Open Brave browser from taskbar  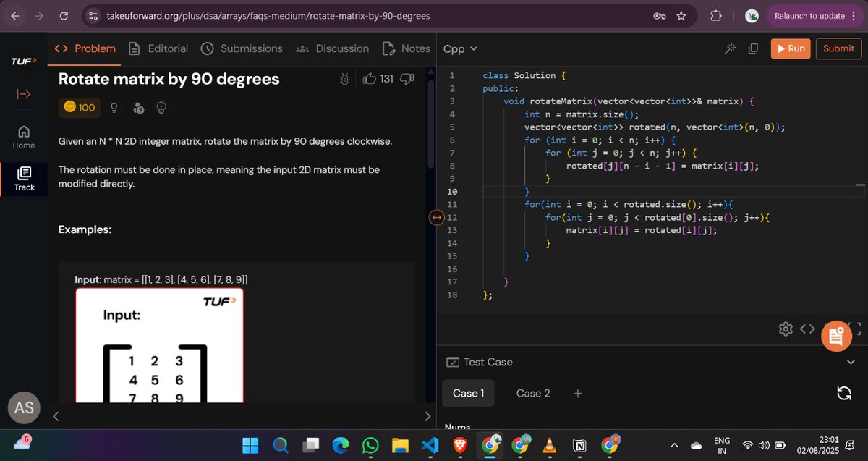459,444
